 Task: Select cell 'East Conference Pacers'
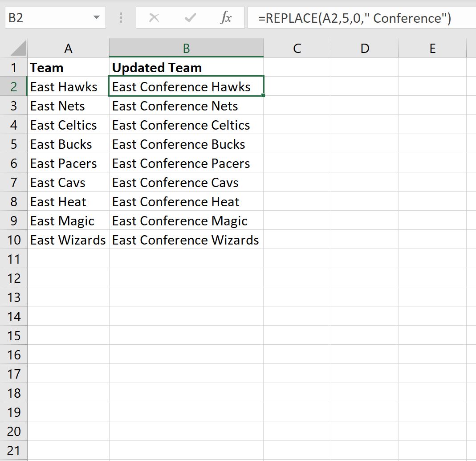pos(187,163)
